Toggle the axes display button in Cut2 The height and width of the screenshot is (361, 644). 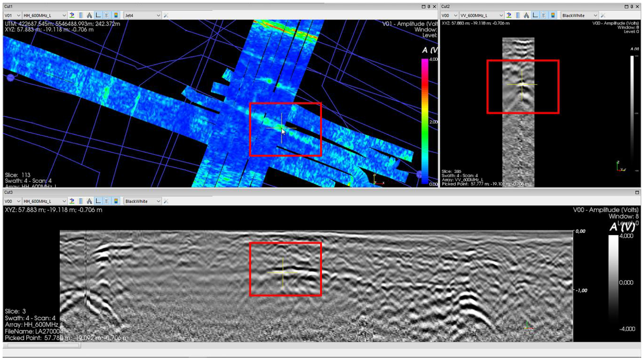coord(535,15)
